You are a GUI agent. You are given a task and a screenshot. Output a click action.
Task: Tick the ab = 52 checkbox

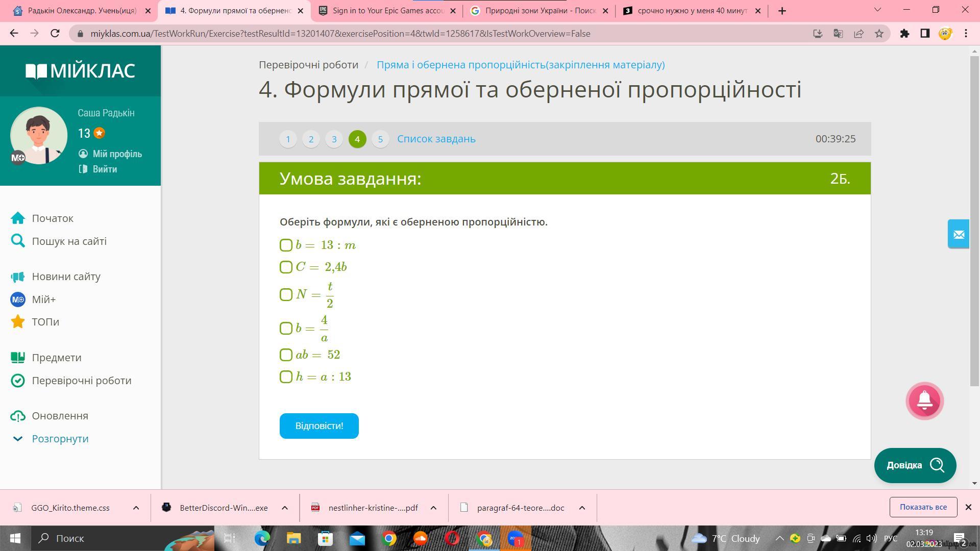(286, 355)
